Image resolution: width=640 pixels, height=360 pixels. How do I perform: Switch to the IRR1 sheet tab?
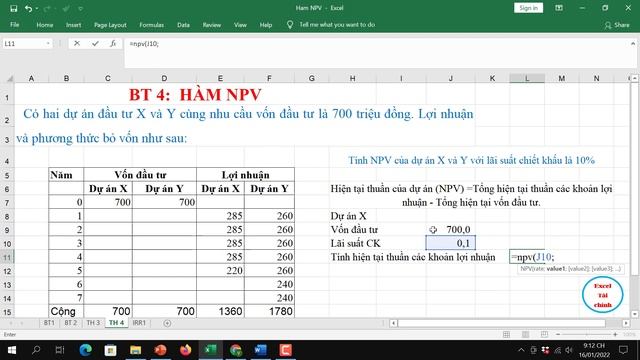pos(139,323)
